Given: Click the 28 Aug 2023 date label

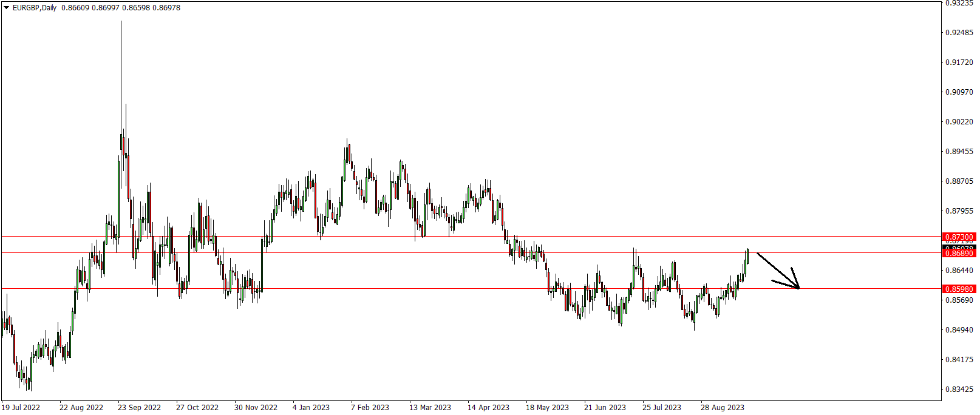Looking at the screenshot, I should (723, 407).
